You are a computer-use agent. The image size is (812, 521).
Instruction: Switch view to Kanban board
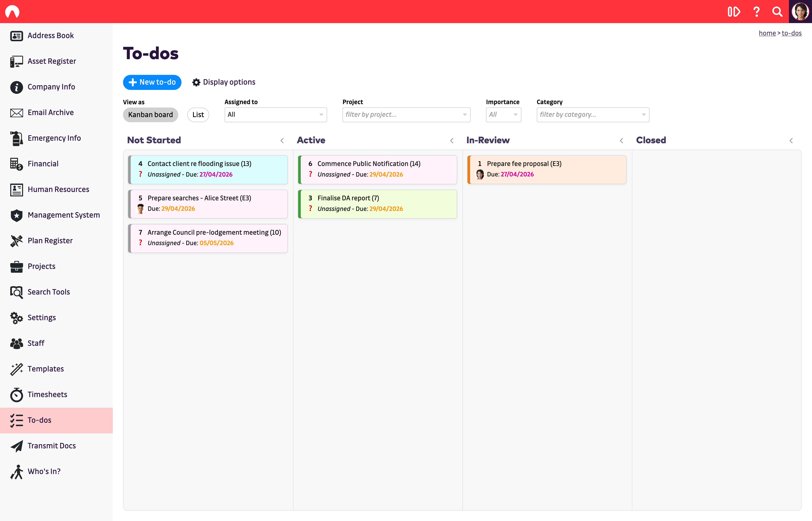151,115
